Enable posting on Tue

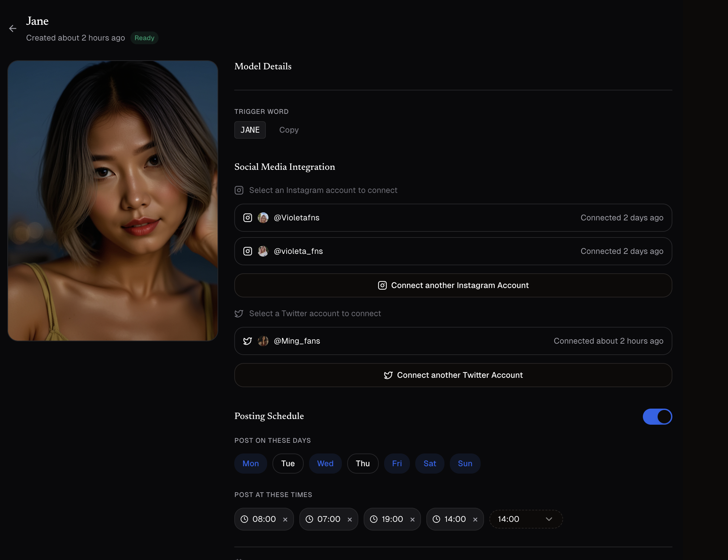coord(288,464)
